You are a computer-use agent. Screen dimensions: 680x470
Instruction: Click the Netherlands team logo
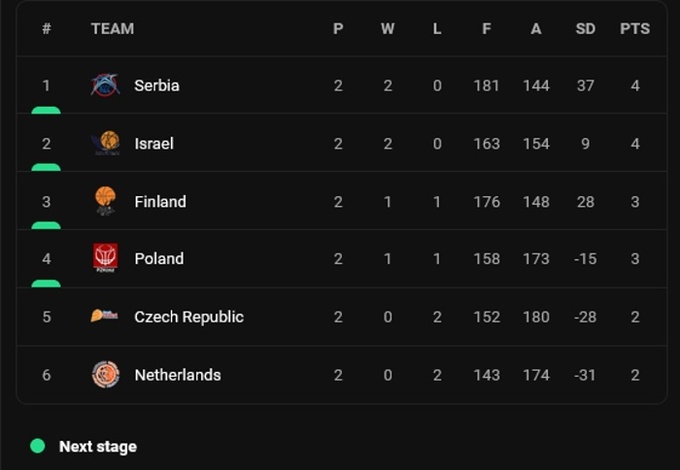click(x=105, y=375)
